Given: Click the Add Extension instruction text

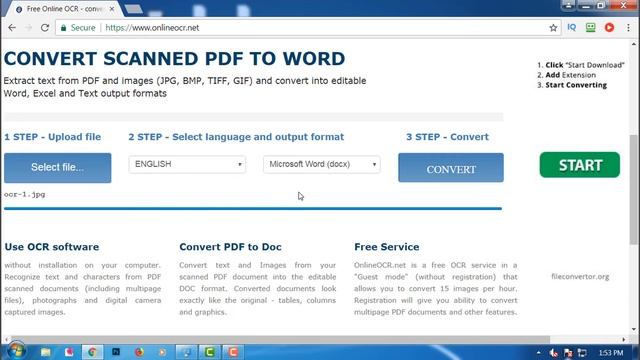Looking at the screenshot, I should (x=571, y=75).
